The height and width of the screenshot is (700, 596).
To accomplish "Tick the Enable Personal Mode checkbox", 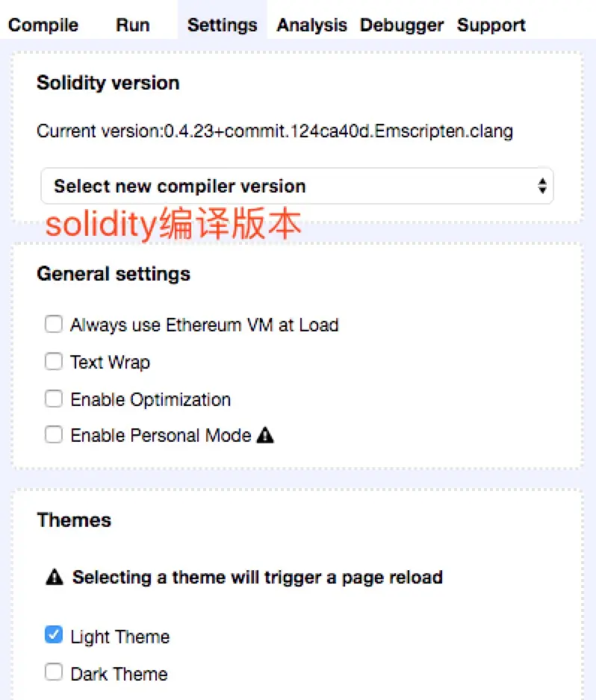I will click(x=54, y=435).
